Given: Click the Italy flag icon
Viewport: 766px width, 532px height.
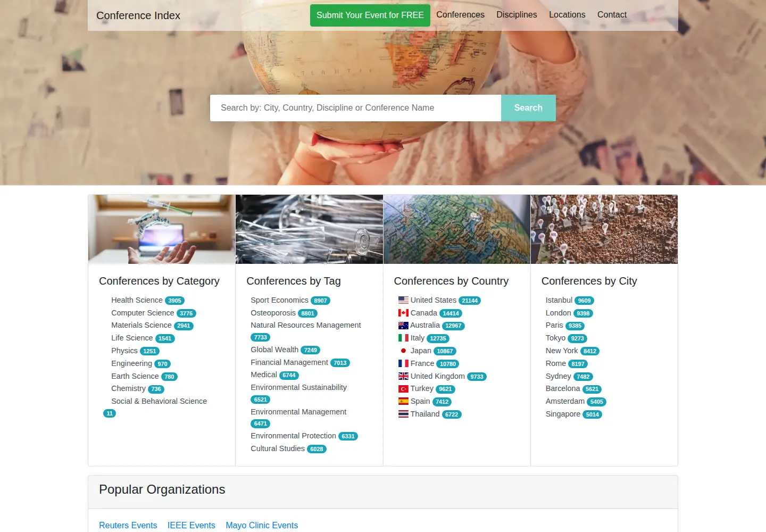Looking at the screenshot, I should click(403, 338).
